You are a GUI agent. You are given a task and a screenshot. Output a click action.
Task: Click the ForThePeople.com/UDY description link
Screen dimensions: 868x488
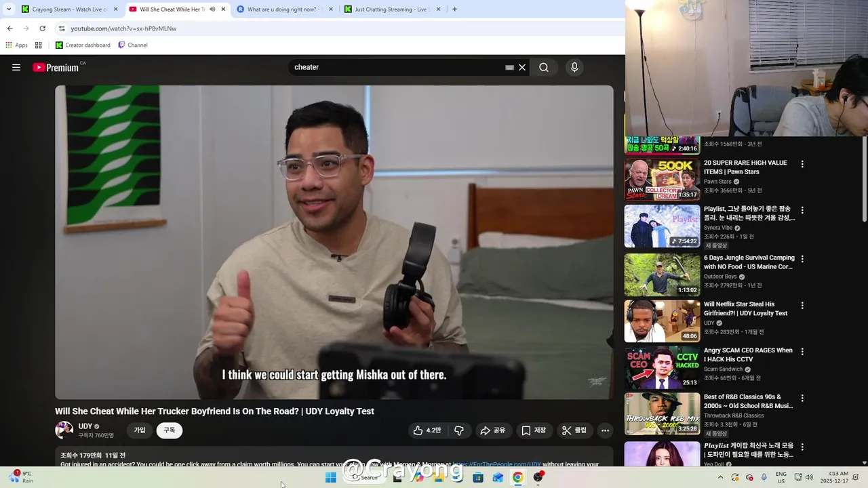click(497, 464)
